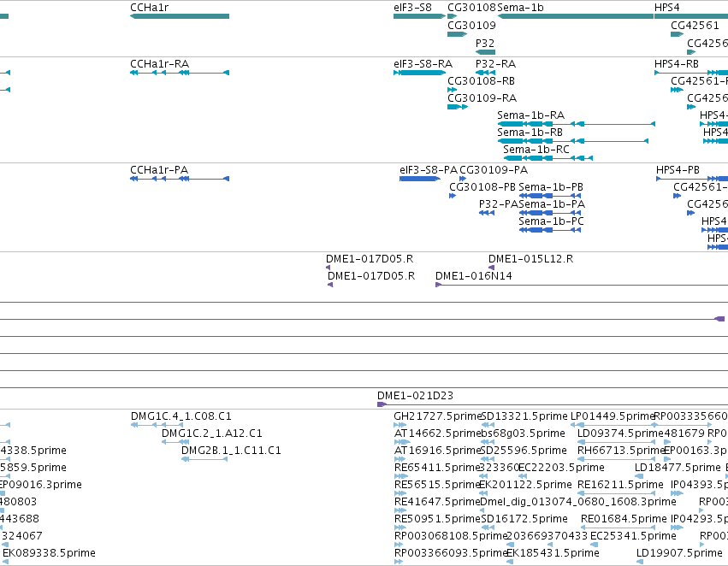The image size is (728, 566).
Task: Open the DME1-021D23 clone feature
Action: tap(553, 404)
